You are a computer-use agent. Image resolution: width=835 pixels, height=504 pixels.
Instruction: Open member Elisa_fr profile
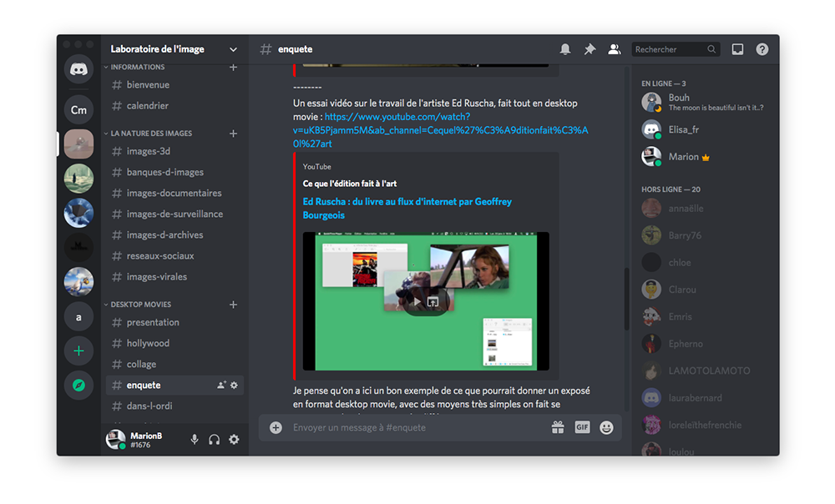703,129
